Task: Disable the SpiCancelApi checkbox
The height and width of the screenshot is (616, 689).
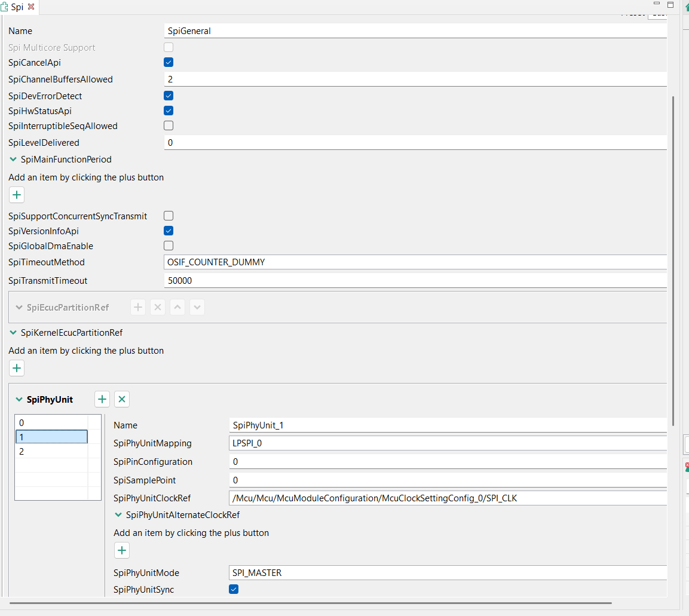Action: click(168, 62)
